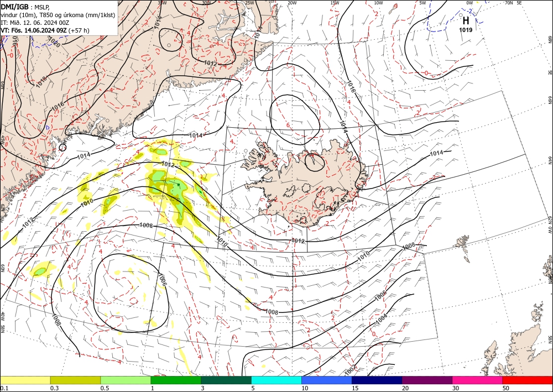Click the '0.3' legend scale value
This screenshot has height=392, width=553.
click(x=54, y=388)
